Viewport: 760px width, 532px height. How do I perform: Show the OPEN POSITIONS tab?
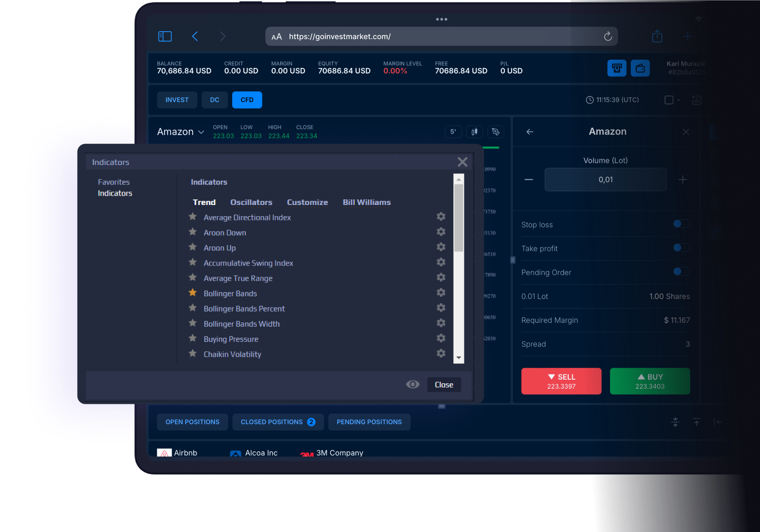coord(192,422)
